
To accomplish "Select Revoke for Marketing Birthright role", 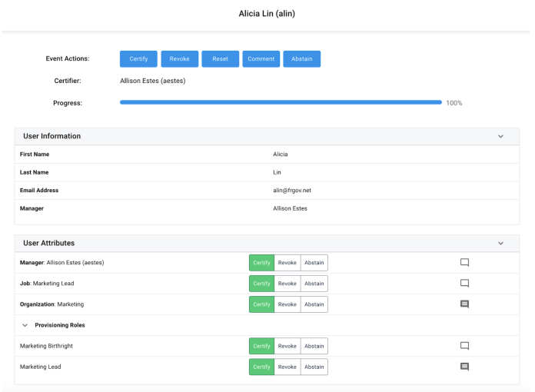I will pos(287,346).
